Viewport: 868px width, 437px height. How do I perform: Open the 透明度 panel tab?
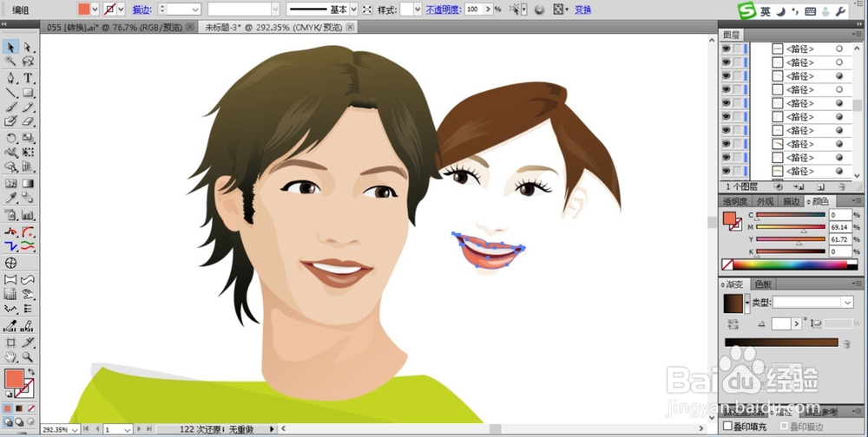(x=735, y=201)
